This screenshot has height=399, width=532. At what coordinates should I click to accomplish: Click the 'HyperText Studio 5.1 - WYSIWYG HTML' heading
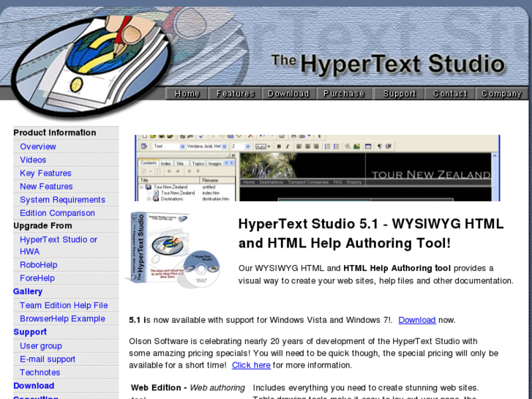point(371,234)
